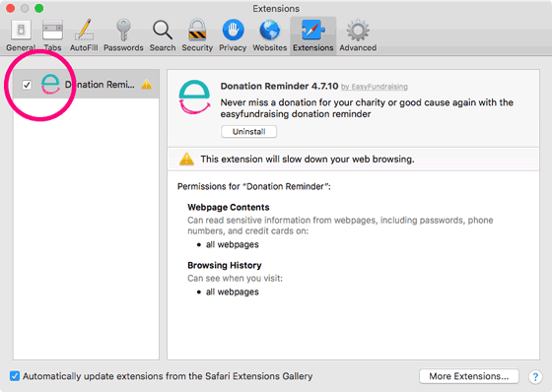
Task: Select Donation Reminder in extensions list
Action: pyautogui.click(x=87, y=85)
